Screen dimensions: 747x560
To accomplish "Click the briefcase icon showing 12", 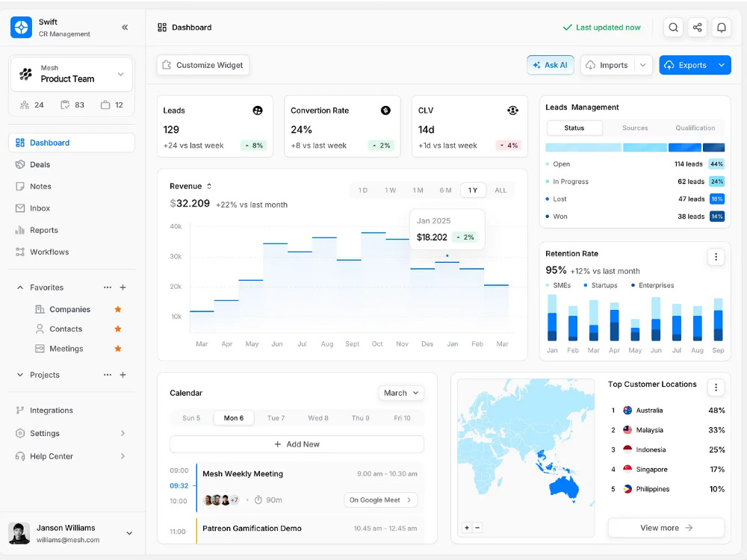I will point(105,105).
